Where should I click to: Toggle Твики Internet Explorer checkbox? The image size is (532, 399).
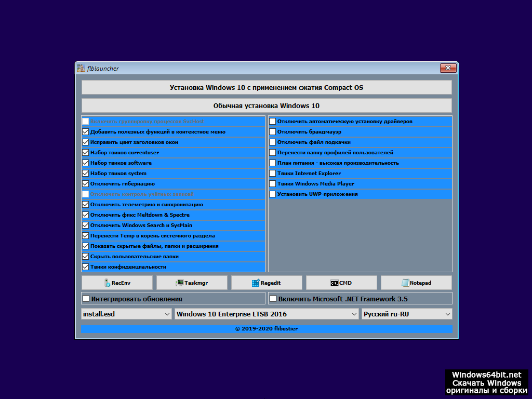[273, 174]
